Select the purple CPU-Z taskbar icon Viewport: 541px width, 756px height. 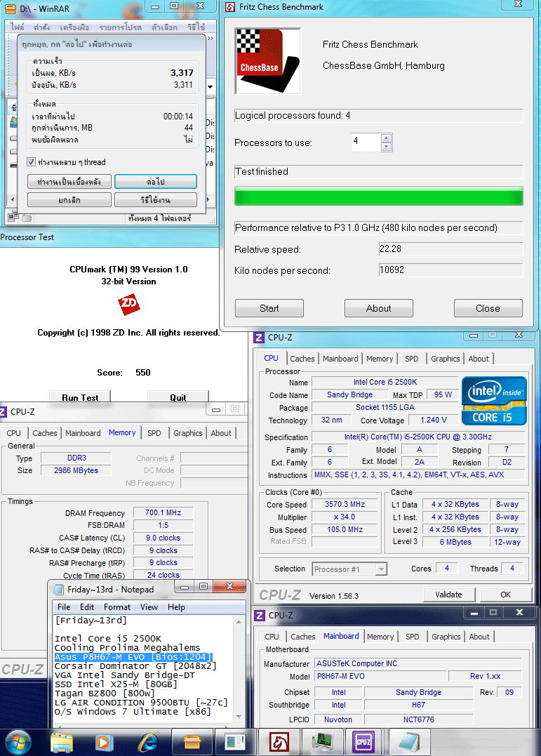pos(363,743)
